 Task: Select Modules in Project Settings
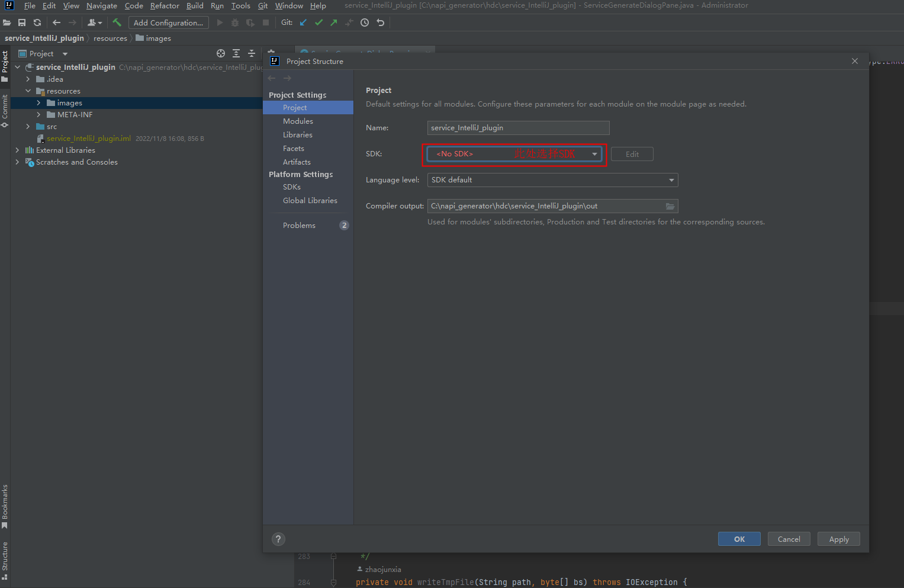[298, 121]
